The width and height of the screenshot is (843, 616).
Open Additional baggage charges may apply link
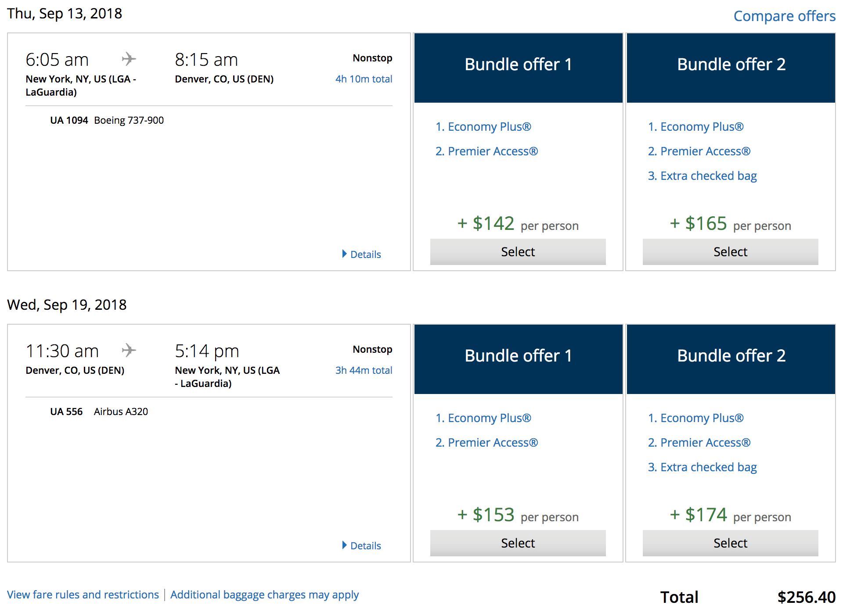[x=264, y=595]
